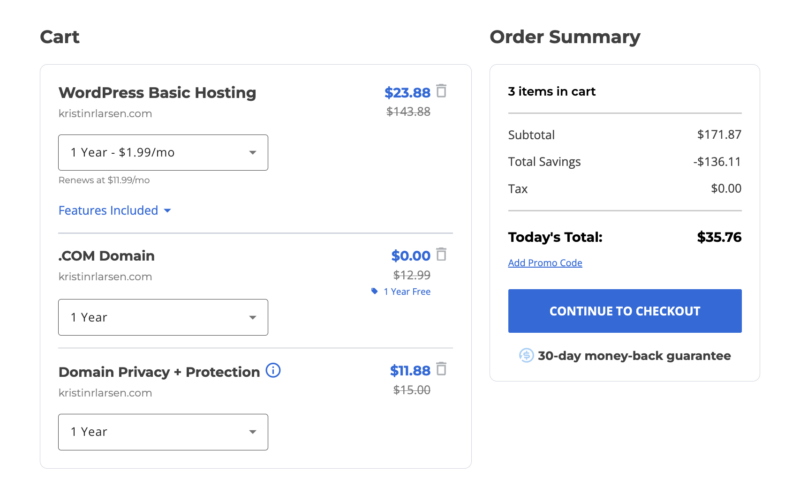Click the 1 Year Free label

click(407, 292)
